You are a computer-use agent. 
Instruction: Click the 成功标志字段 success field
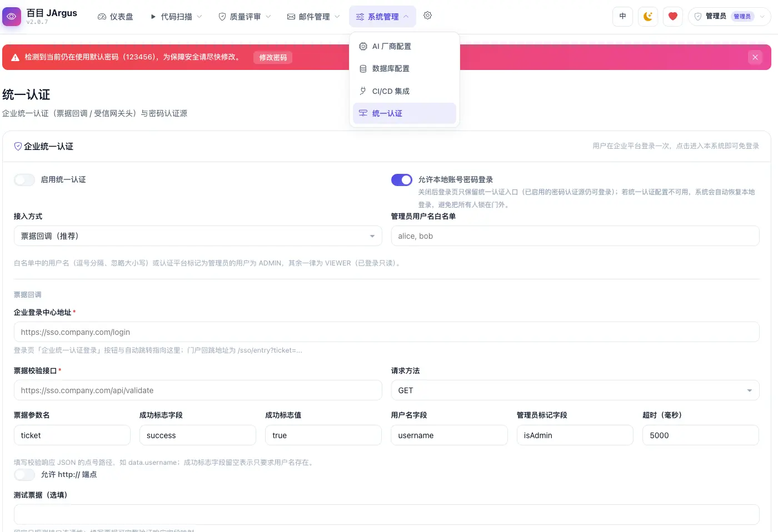tap(198, 435)
